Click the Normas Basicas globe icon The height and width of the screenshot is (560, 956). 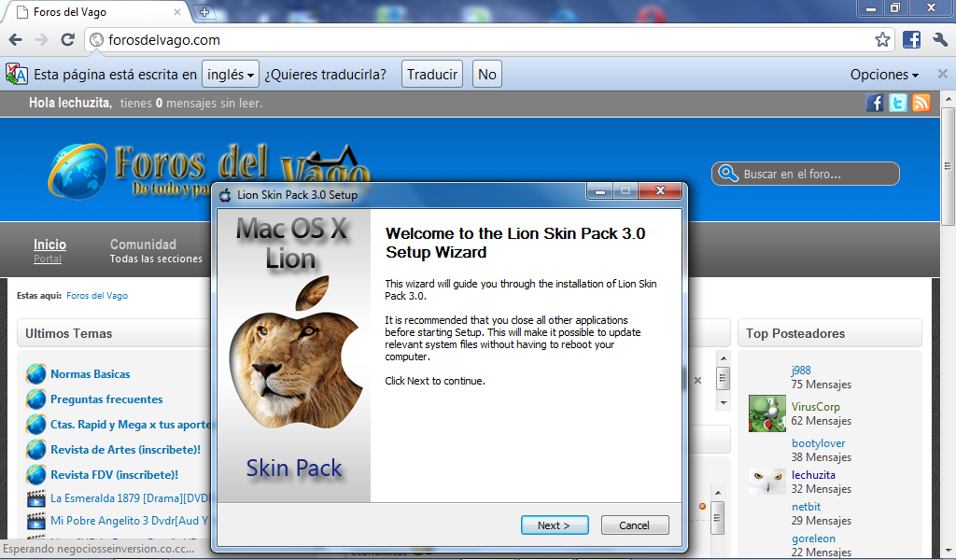[x=36, y=373]
